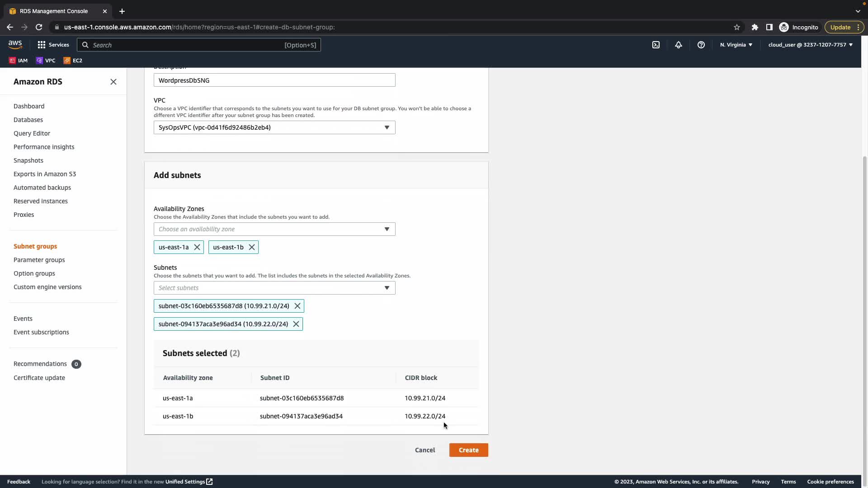
Task: Click the notifications bell icon
Action: click(679, 45)
